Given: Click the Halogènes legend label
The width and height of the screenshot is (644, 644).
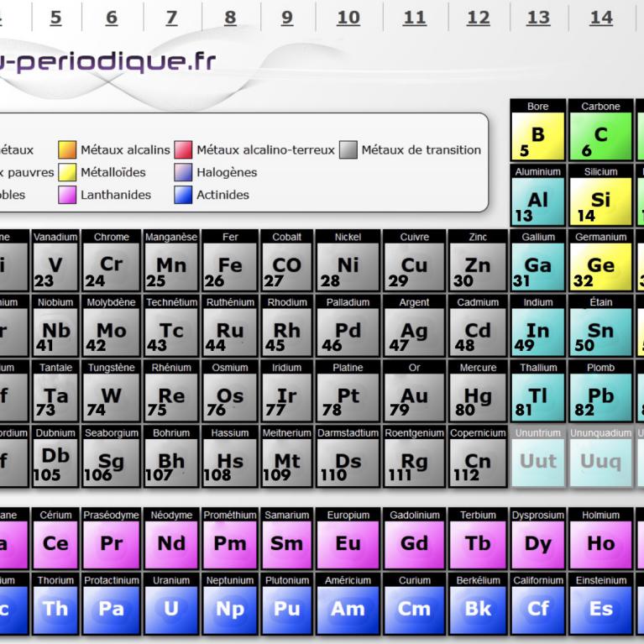Looking at the screenshot, I should coord(227,172).
